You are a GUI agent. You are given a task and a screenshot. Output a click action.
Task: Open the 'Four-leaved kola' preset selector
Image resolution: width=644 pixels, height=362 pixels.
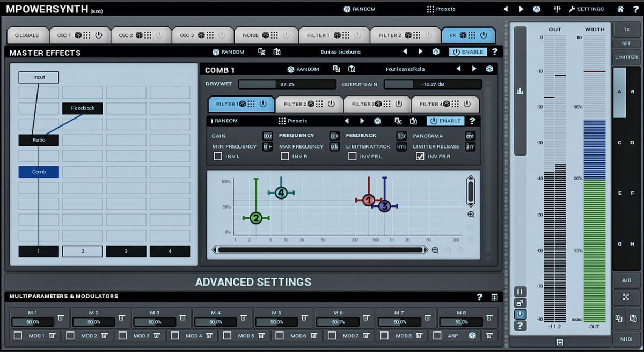click(405, 69)
